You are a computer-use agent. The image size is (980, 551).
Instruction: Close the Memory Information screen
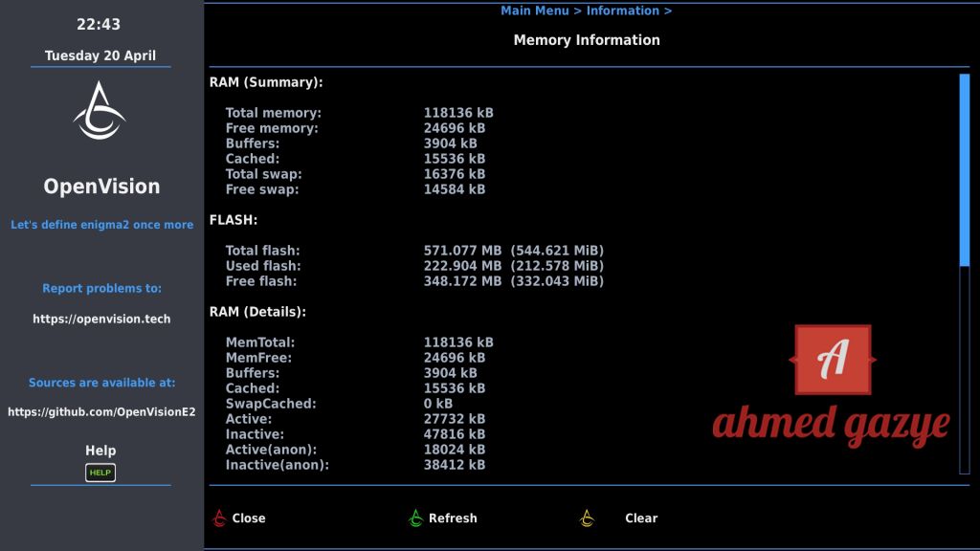click(249, 518)
